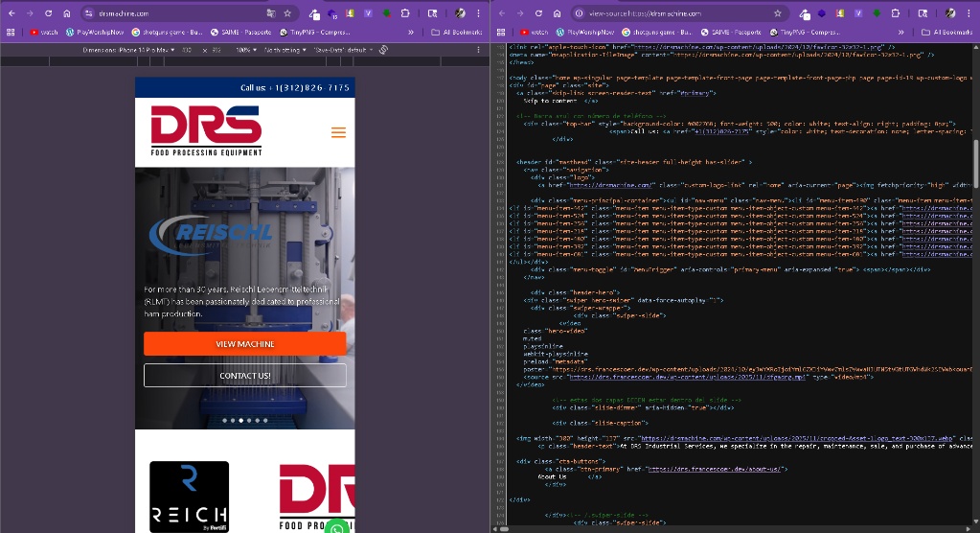Open TinyPNG bookmark in right window
Screen dimensions: 980x533
(x=805, y=32)
